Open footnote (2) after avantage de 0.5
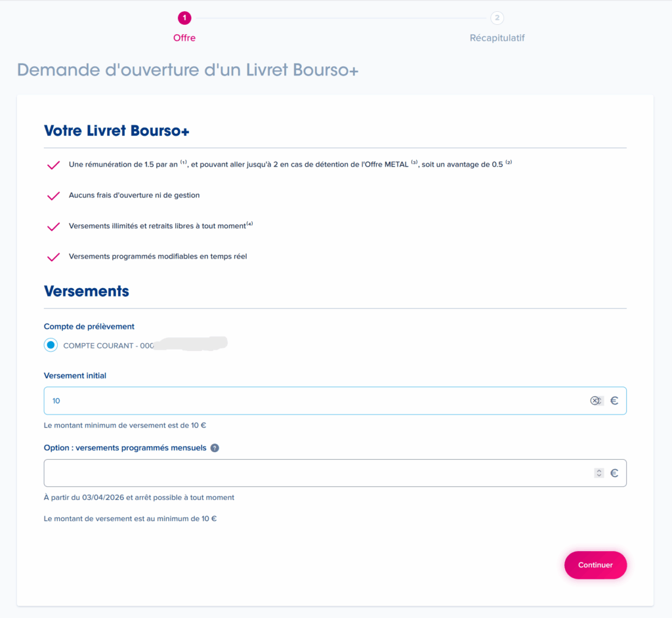672x618 pixels. tap(508, 163)
